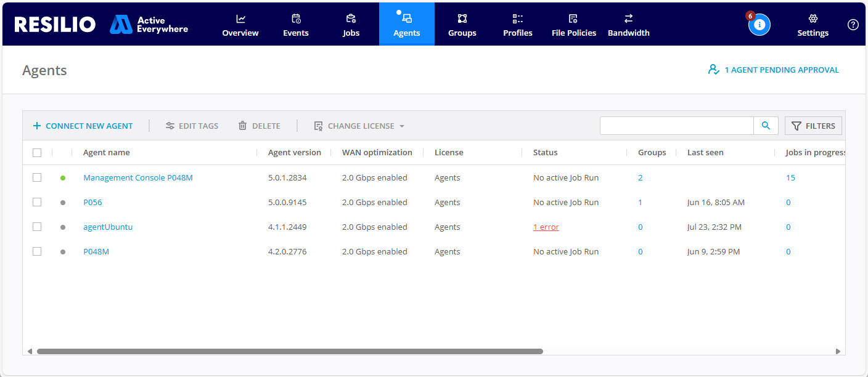Go to Overview chart icon
This screenshot has height=377, width=868.
(x=240, y=19)
